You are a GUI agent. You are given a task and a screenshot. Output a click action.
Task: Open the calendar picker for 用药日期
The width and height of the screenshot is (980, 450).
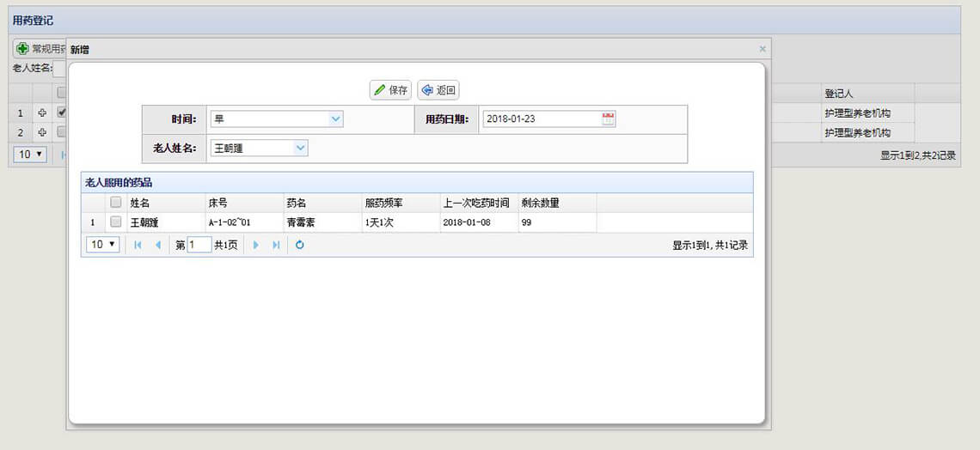coord(608,119)
